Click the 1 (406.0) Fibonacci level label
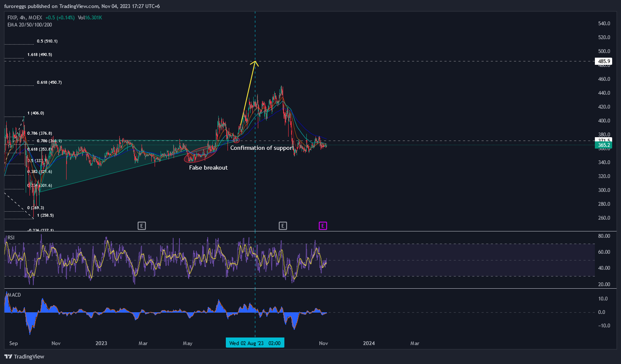Viewport: 621px width, 364px height. pyautogui.click(x=35, y=113)
